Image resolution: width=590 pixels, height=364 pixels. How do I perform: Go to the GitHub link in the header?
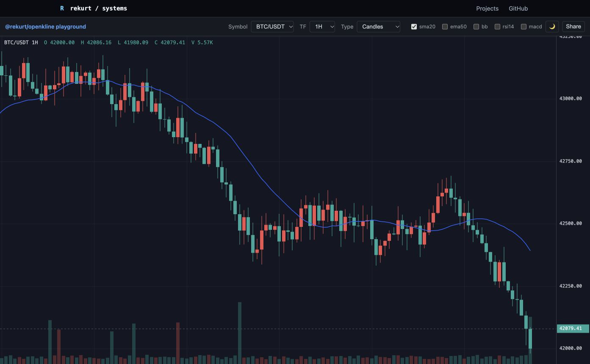(x=518, y=8)
